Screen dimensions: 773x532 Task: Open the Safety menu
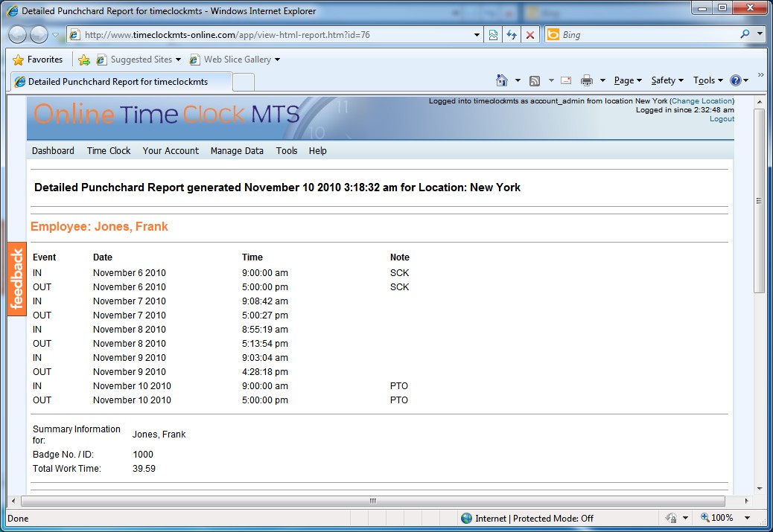click(x=667, y=80)
